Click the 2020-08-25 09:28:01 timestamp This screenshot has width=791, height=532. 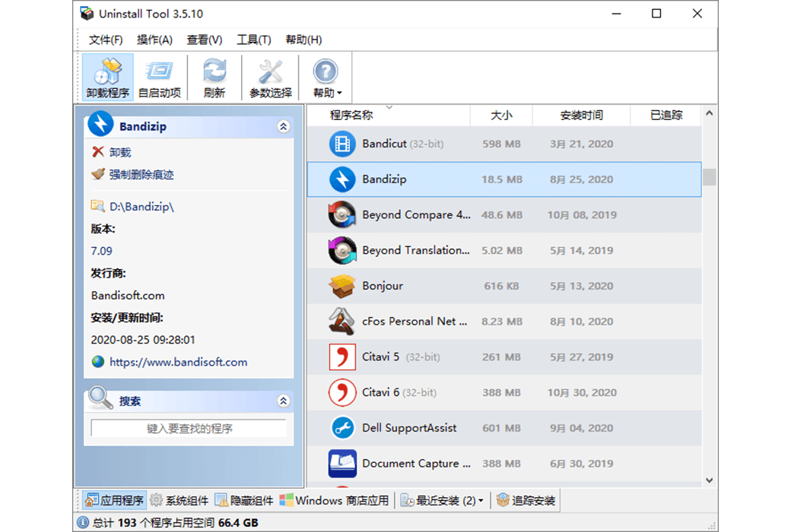pyautogui.click(x=143, y=340)
